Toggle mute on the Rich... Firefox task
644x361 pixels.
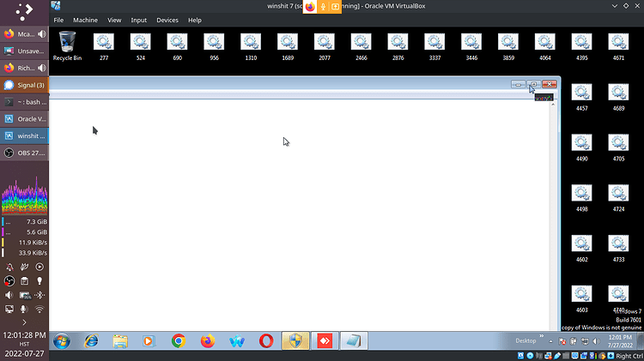pyautogui.click(x=41, y=68)
